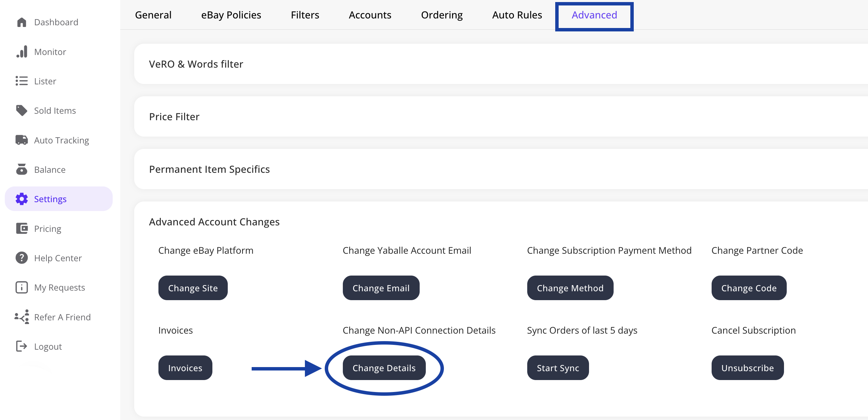Click the Pricing wallet icon

(x=22, y=228)
